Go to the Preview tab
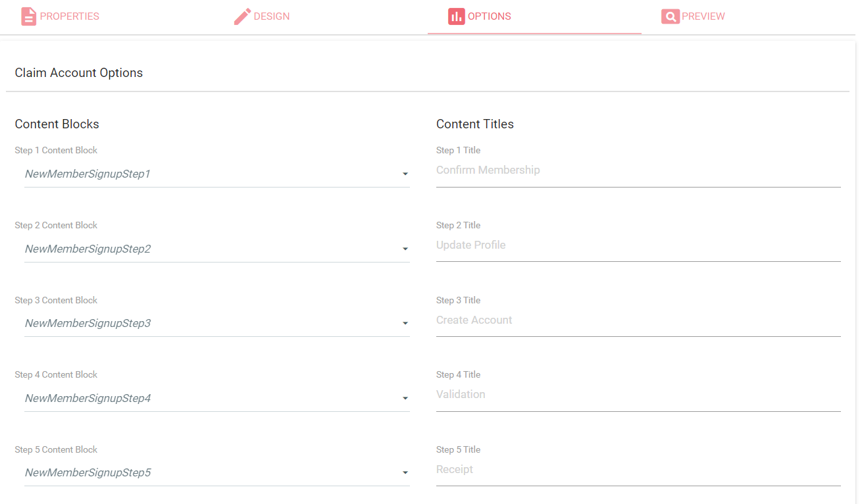 703,16
